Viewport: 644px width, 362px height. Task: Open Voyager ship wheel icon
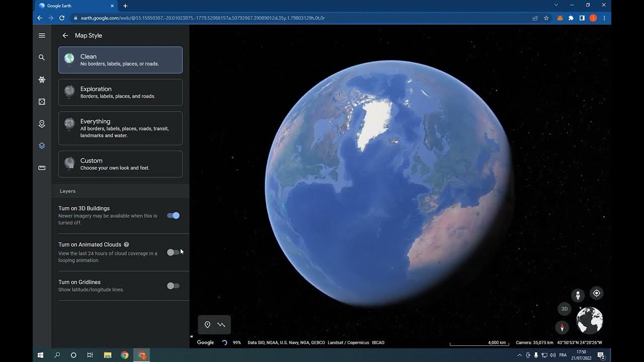pos(42,80)
